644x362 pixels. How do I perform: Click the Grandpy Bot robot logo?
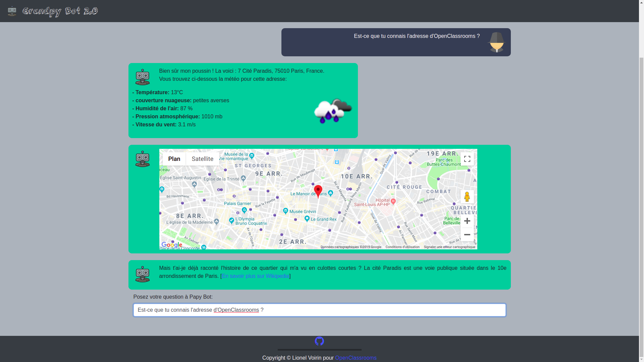tap(12, 11)
